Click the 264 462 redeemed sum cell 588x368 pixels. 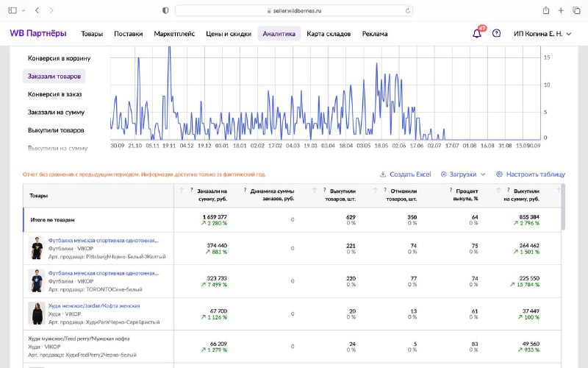(529, 246)
